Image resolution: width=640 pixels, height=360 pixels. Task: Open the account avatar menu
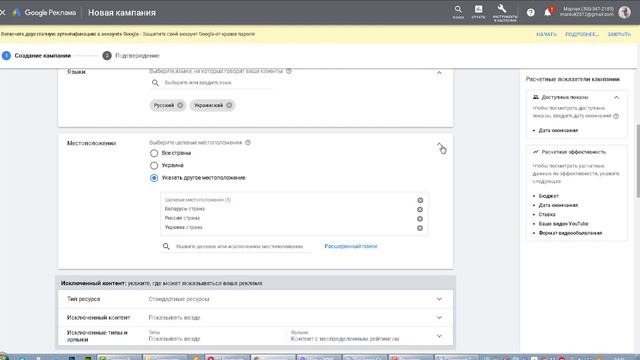pyautogui.click(x=624, y=12)
